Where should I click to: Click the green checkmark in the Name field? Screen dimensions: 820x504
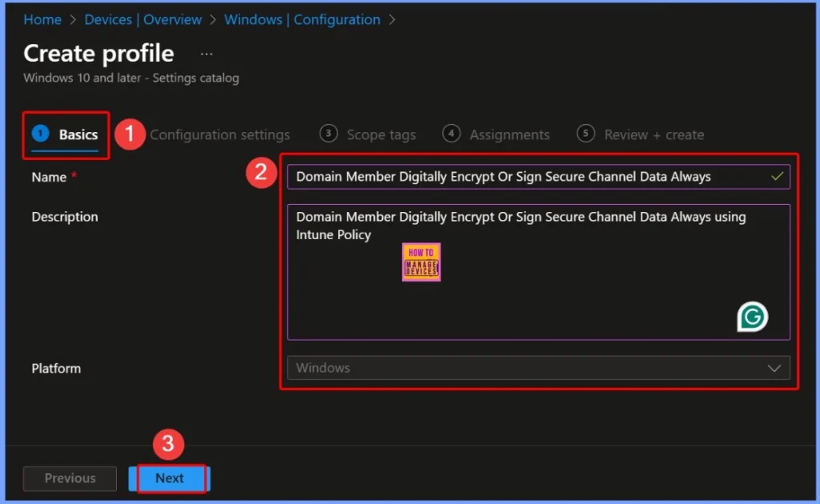[x=778, y=177]
